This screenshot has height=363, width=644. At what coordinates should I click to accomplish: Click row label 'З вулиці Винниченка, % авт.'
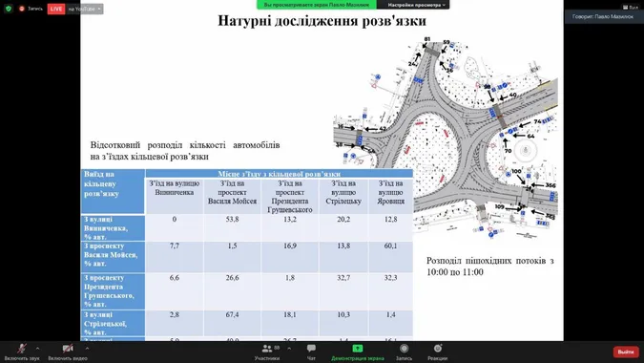(x=113, y=227)
